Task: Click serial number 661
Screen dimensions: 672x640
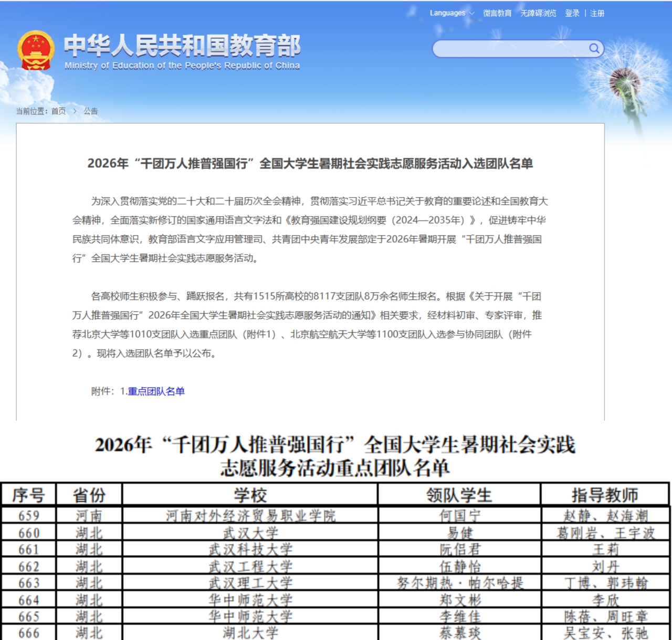Action: pos(29,550)
